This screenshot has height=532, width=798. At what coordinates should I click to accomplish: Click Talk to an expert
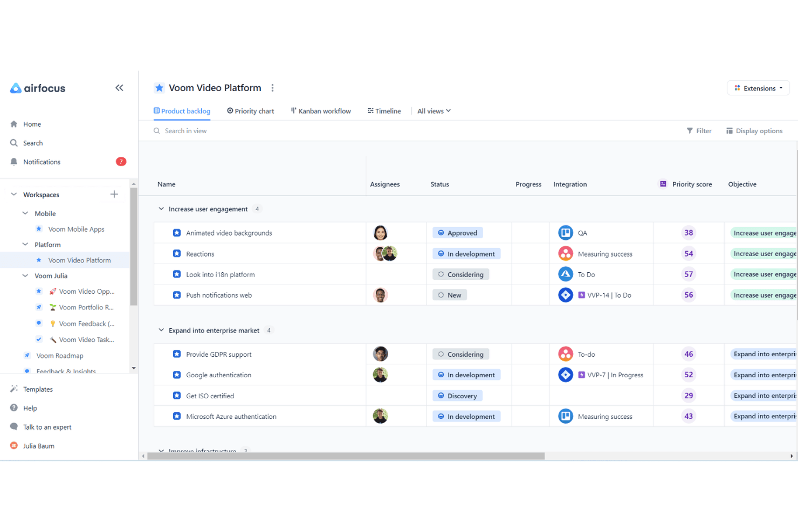[x=41, y=427]
